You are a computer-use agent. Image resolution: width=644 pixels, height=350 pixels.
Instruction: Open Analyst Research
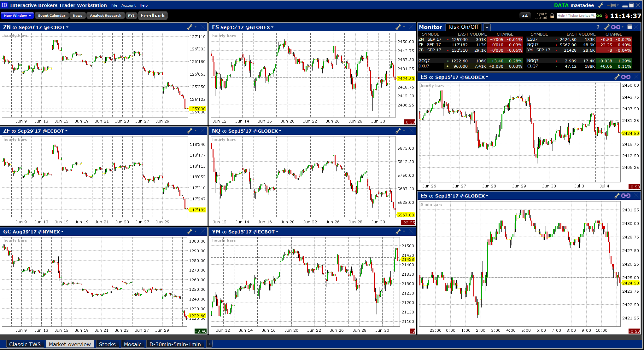coord(106,15)
